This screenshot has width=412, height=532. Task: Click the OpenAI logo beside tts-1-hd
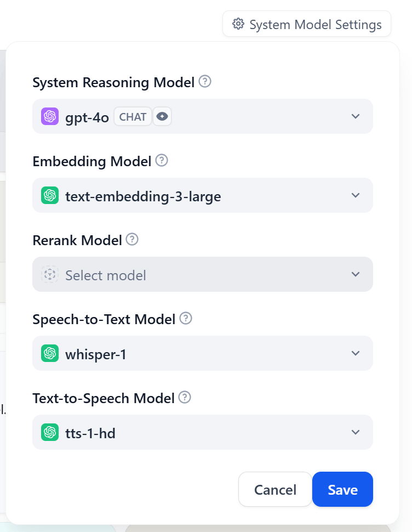50,432
